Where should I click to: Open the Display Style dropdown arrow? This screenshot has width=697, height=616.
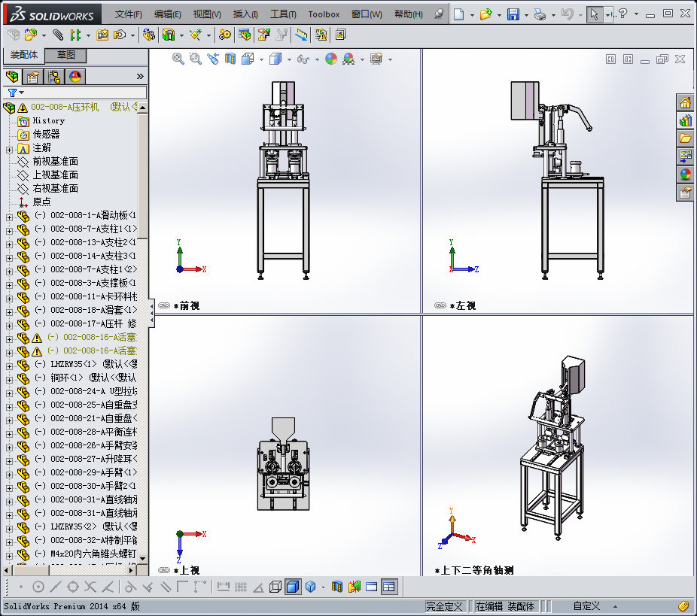point(289,59)
